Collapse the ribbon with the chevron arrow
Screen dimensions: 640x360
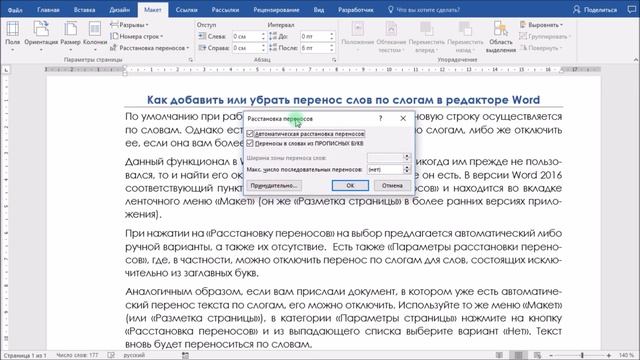click(635, 60)
